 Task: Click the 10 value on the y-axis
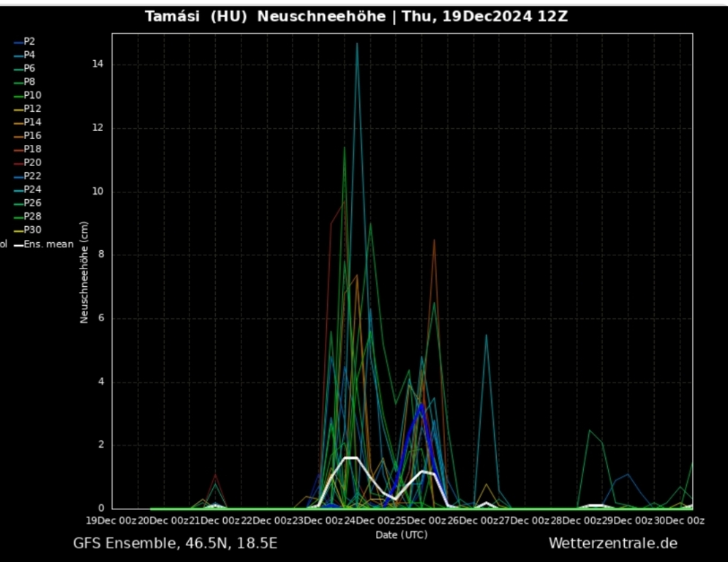(x=97, y=192)
